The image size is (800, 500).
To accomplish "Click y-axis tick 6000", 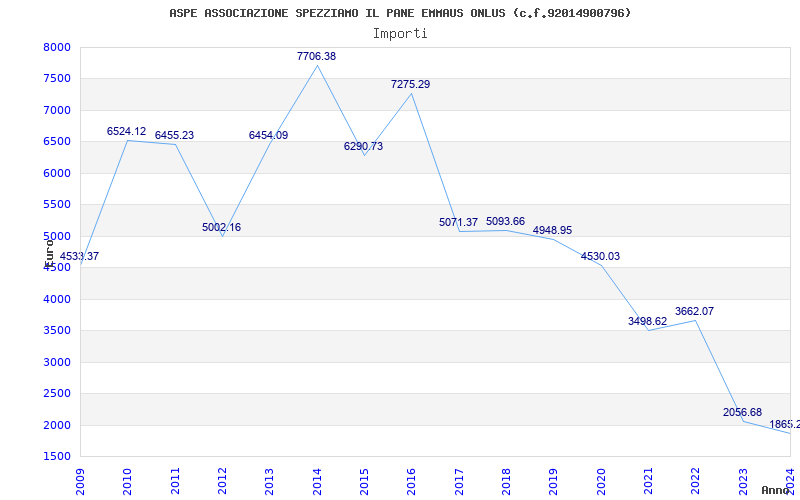I will pos(57,173).
